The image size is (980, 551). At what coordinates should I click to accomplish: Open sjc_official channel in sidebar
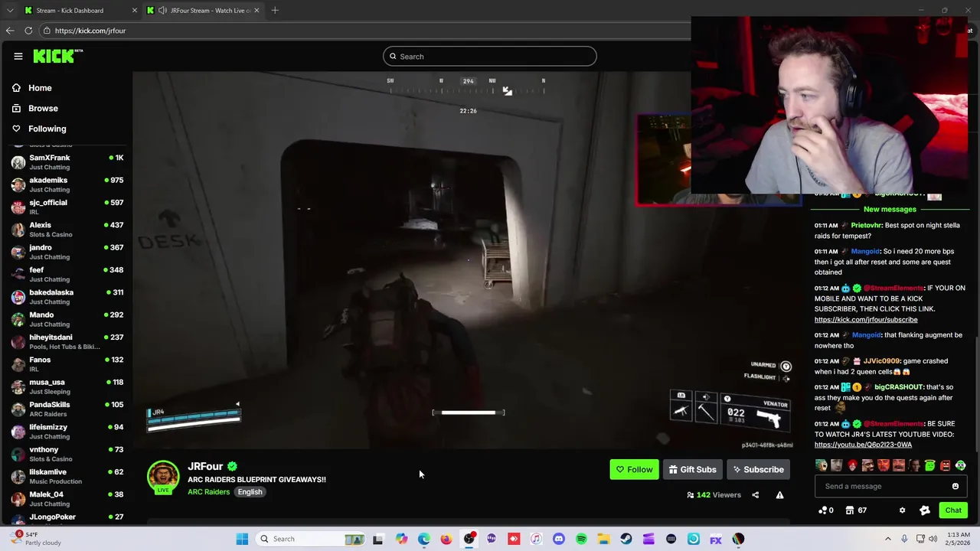coord(67,207)
